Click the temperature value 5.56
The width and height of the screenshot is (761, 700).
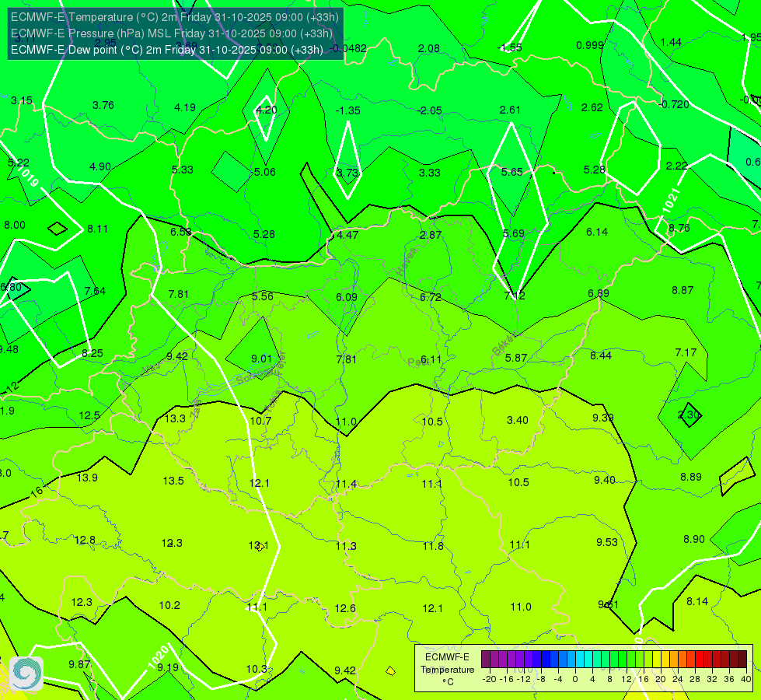[263, 296]
